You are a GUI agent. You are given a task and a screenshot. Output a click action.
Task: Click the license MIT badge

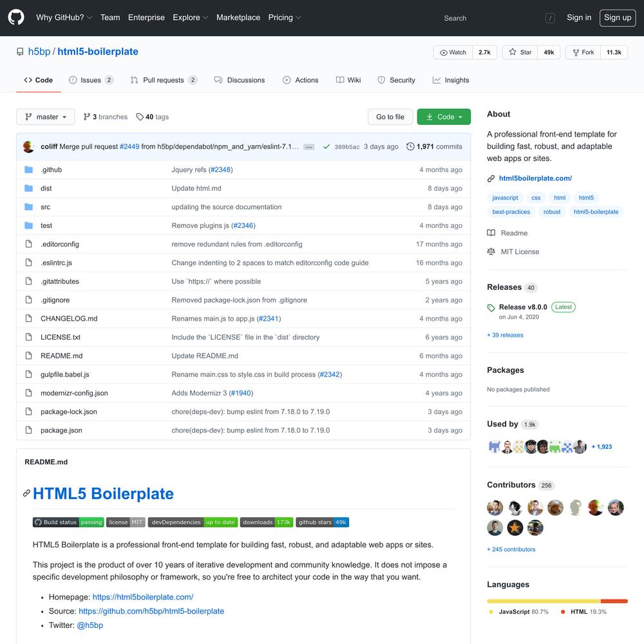126,522
